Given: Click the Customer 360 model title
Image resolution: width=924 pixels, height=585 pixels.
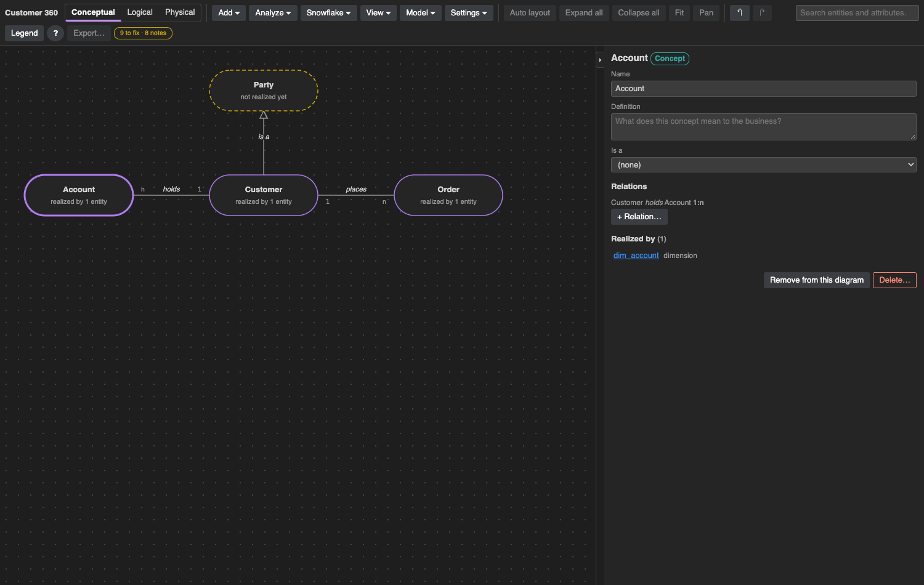Looking at the screenshot, I should pos(31,13).
